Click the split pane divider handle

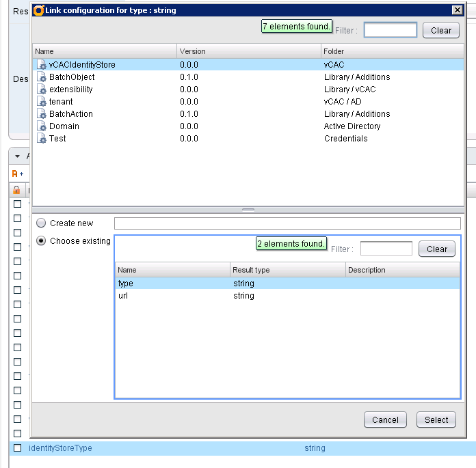click(248, 210)
